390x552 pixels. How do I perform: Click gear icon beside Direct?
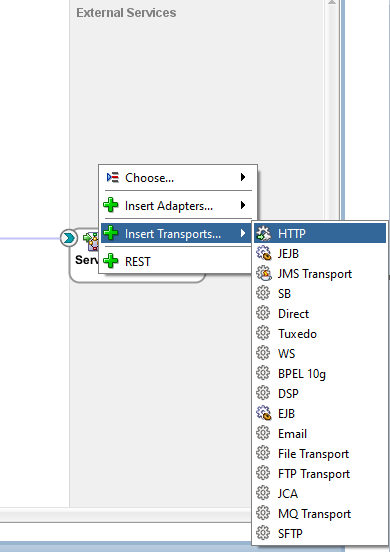[263, 313]
